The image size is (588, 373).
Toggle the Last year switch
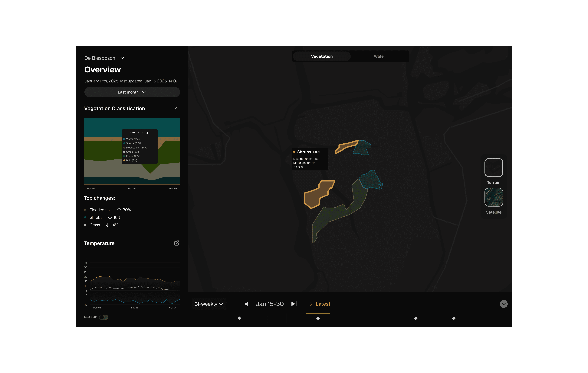(x=103, y=317)
